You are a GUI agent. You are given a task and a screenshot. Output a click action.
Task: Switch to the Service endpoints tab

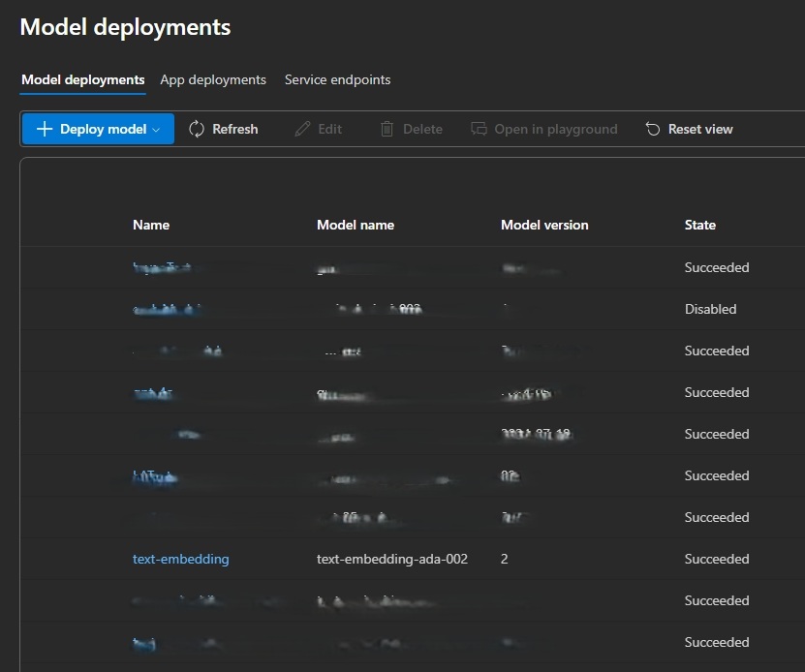337,79
